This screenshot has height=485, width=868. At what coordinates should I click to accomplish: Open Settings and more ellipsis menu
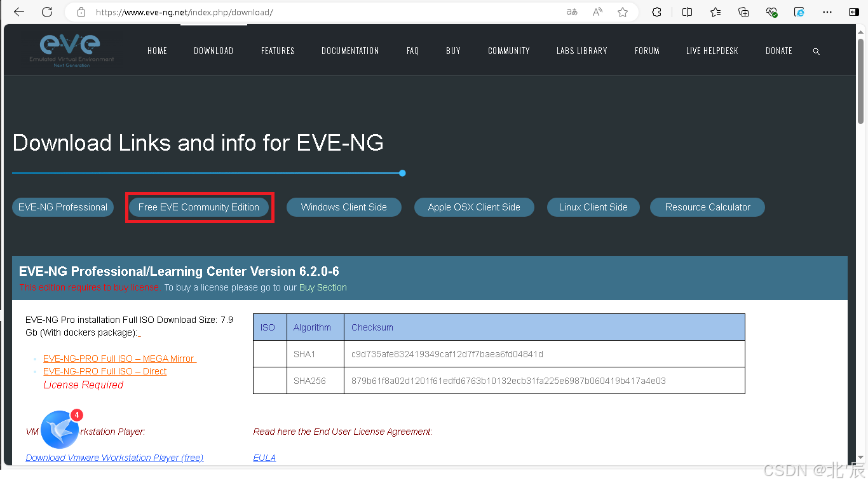827,12
